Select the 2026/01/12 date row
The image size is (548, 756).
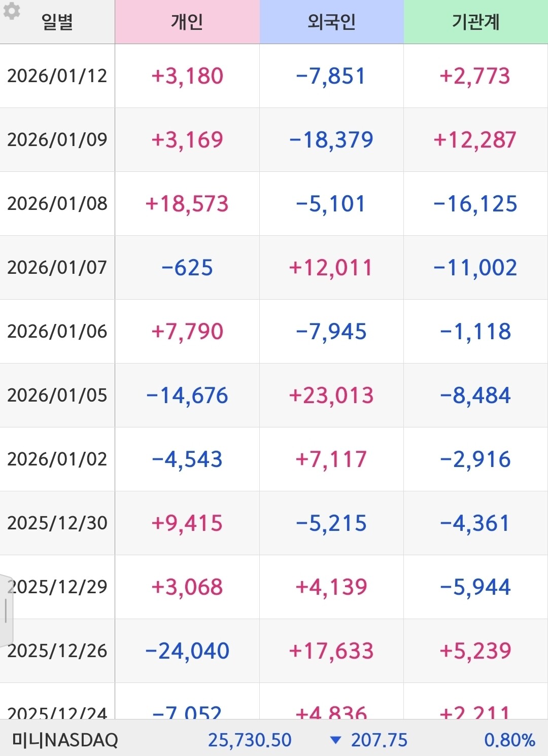[57, 76]
